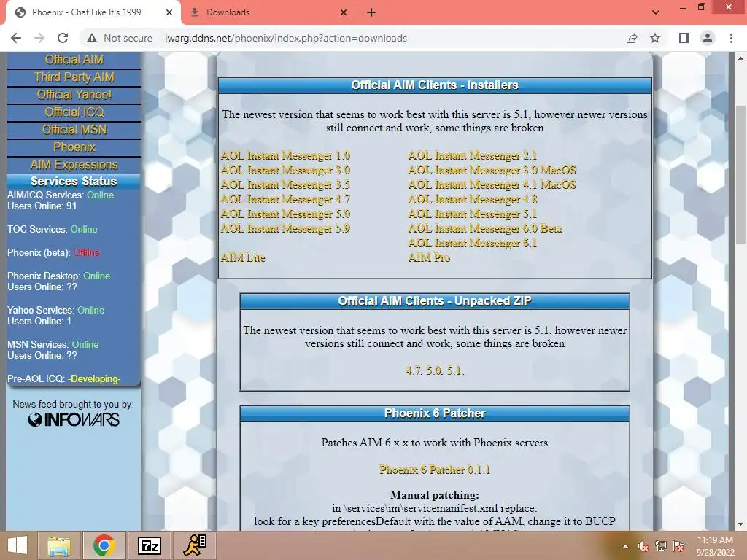
Task: Expand the tab search dropdown
Action: coord(656,12)
